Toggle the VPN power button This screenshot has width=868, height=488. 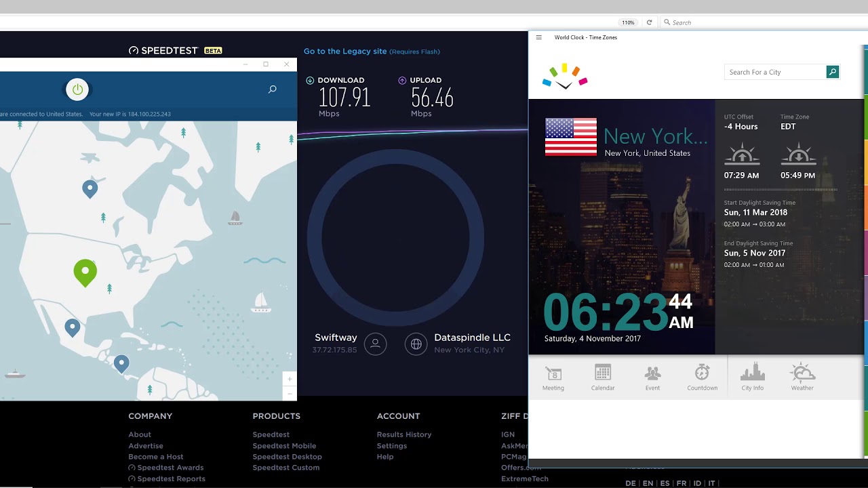[x=77, y=89]
